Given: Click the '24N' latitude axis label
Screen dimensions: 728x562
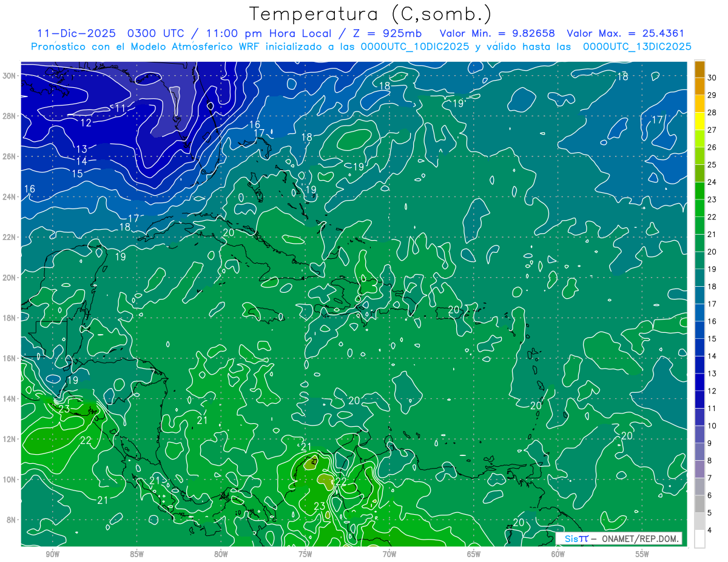Looking at the screenshot, I should 10,196.
